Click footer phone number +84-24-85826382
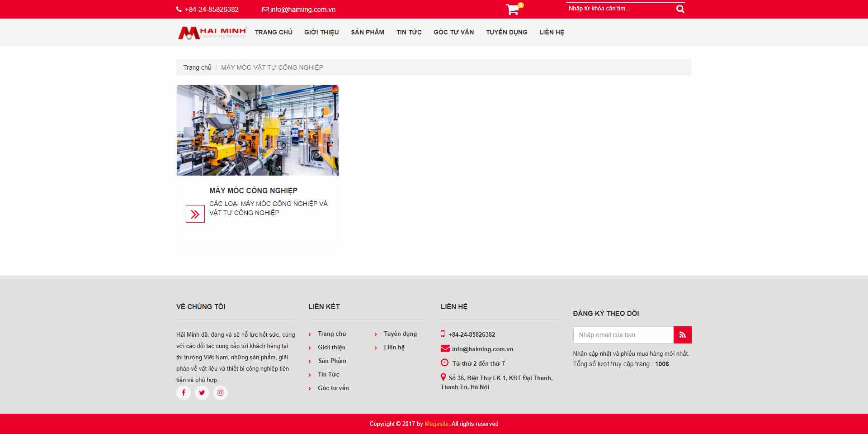The image size is (868, 434). click(x=472, y=334)
